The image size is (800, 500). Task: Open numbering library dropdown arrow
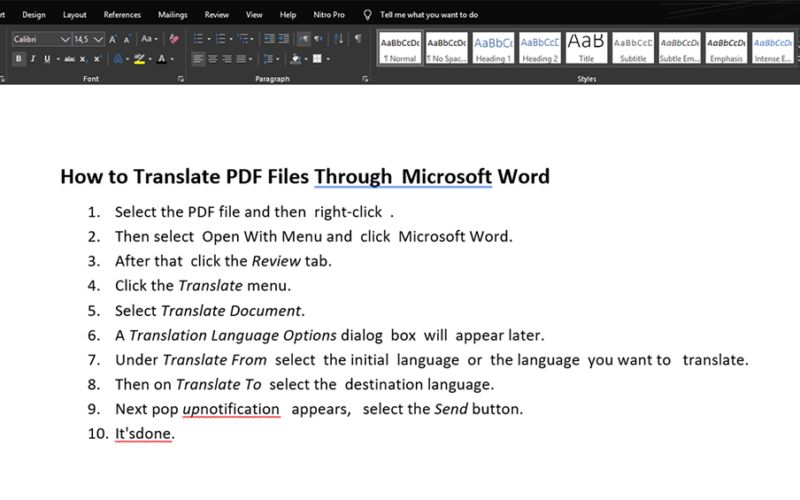[231, 39]
